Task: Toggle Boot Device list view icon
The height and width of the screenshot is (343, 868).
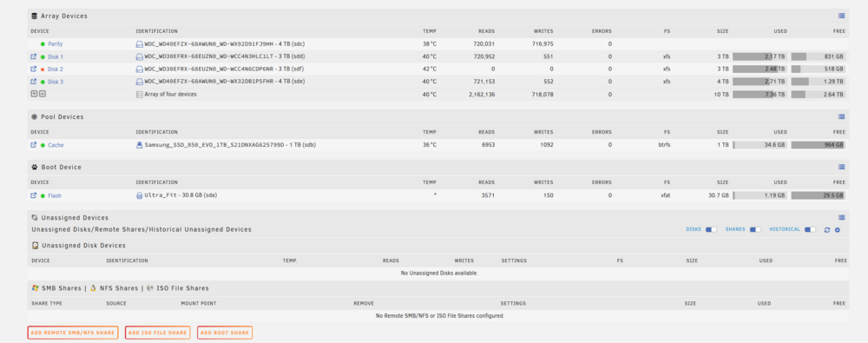Action: click(841, 167)
